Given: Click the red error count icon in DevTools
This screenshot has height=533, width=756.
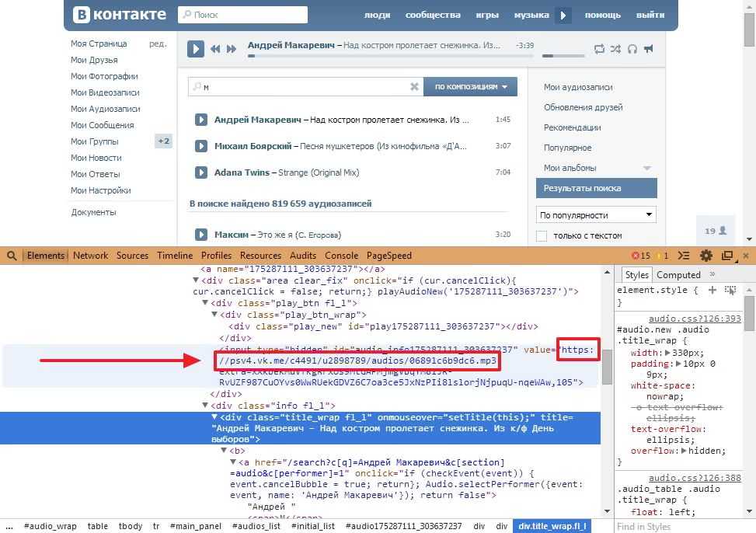Looking at the screenshot, I should [x=636, y=256].
